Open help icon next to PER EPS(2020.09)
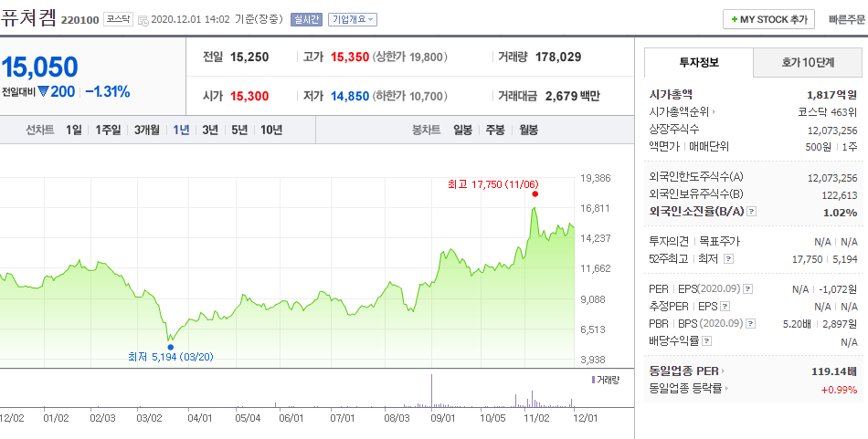 (x=748, y=288)
